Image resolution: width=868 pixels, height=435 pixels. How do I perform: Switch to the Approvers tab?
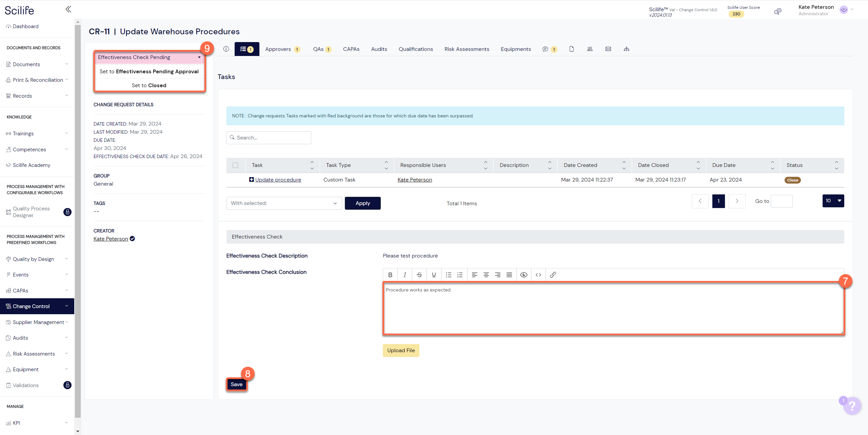[278, 49]
